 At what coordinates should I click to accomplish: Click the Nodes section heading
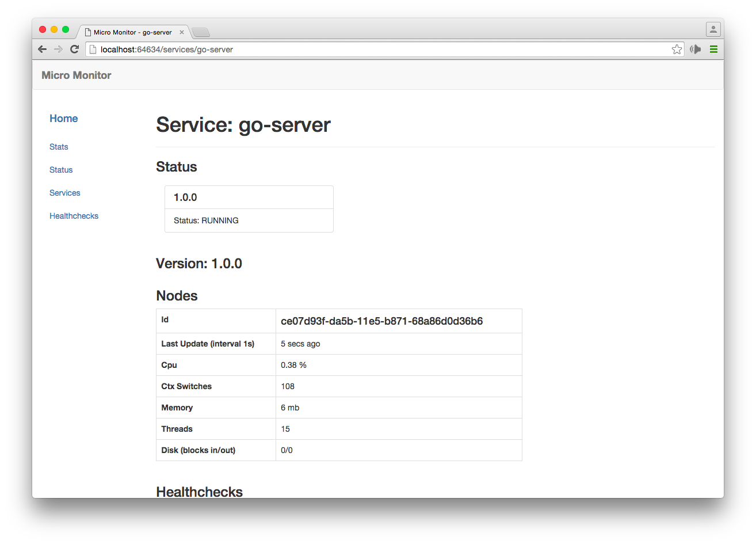tap(177, 296)
